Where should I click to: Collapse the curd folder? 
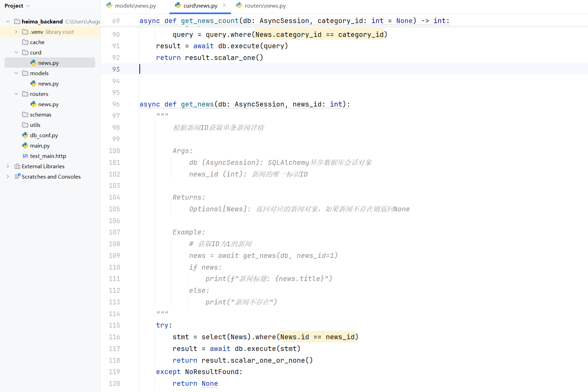[x=16, y=52]
